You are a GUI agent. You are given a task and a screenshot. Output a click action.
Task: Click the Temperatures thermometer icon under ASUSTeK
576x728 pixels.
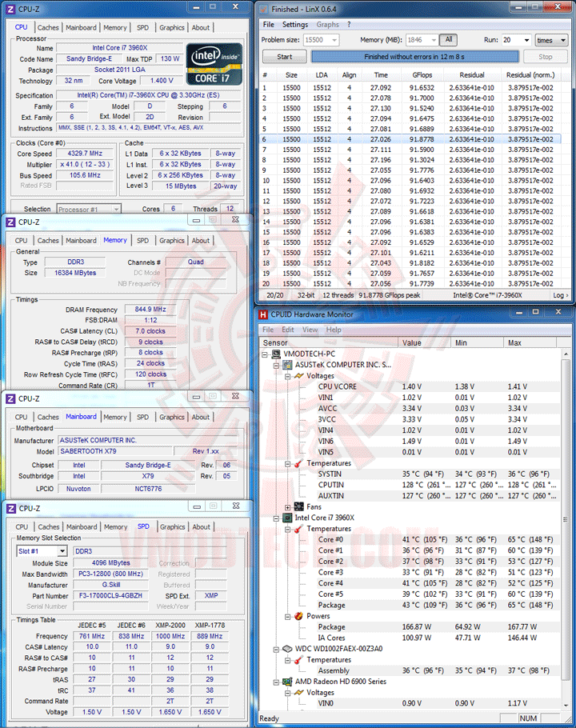pyautogui.click(x=299, y=463)
